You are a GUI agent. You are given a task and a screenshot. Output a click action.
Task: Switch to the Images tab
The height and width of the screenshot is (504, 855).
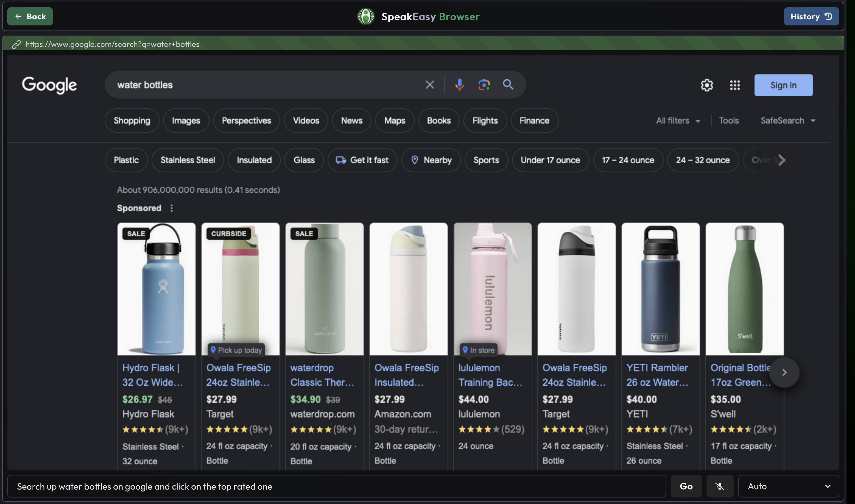tap(186, 121)
